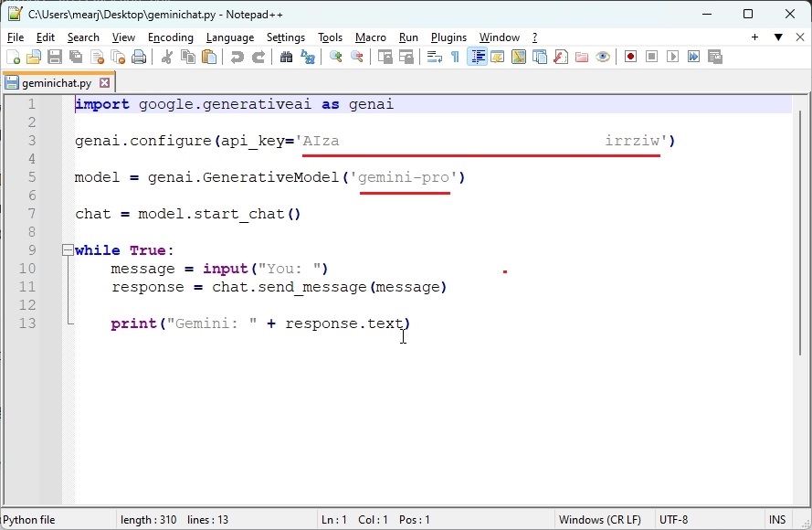This screenshot has height=530, width=812.
Task: Close the geminichat.py tab
Action: pyautogui.click(x=103, y=81)
